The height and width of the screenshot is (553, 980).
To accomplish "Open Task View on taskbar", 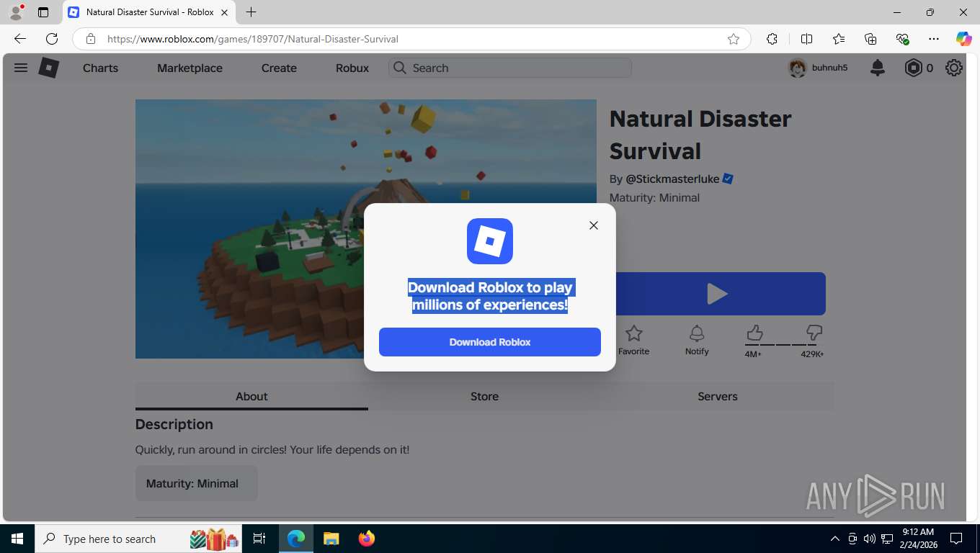I will tap(259, 539).
